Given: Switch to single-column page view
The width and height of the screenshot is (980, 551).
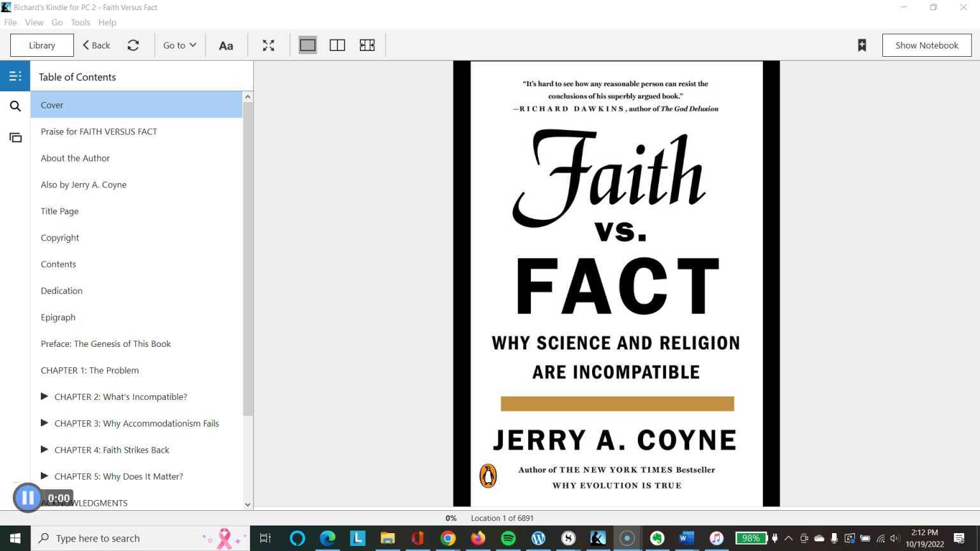Looking at the screenshot, I should [307, 45].
